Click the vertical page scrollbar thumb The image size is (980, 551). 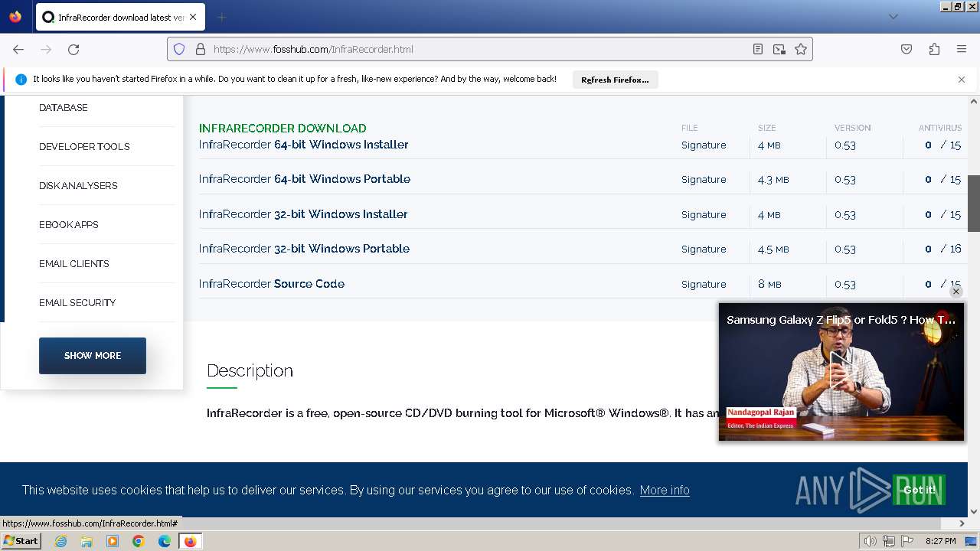point(974,203)
